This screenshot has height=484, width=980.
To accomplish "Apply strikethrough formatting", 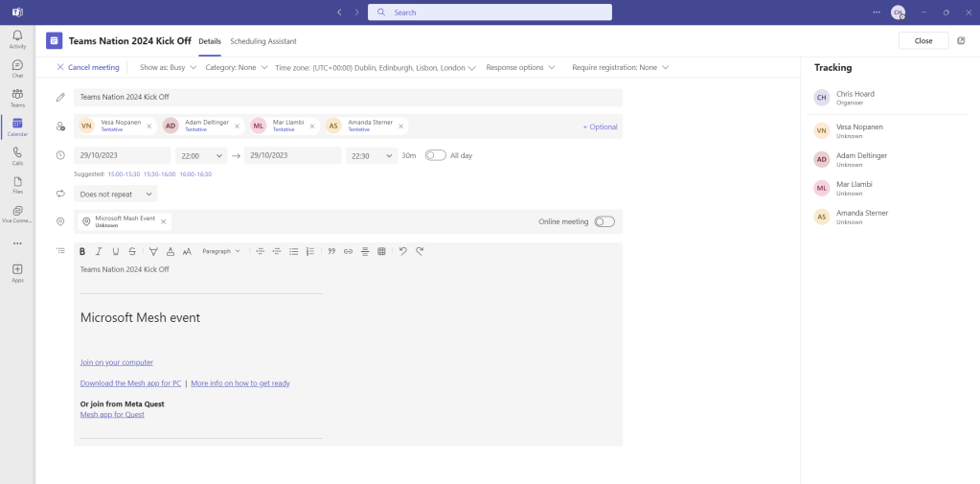I will click(131, 251).
